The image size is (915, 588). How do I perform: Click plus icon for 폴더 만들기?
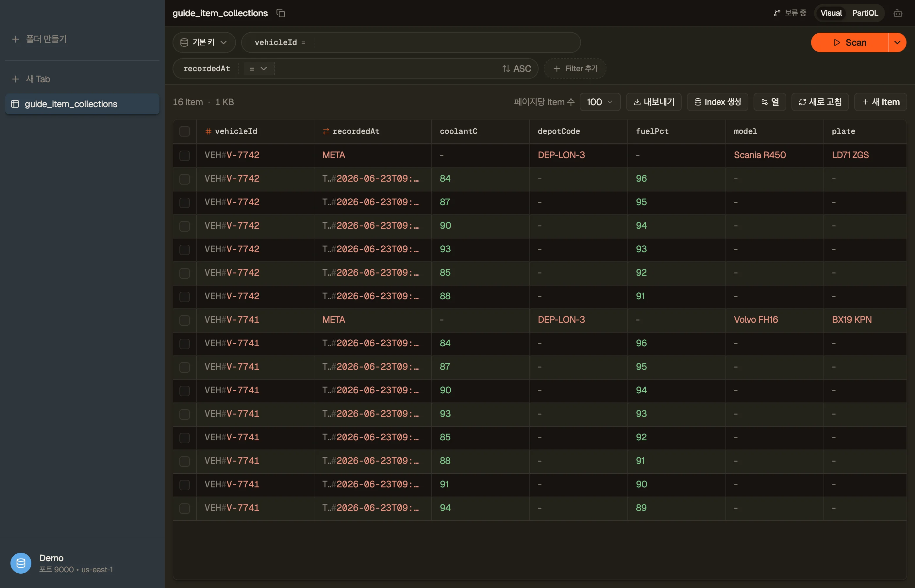tap(16, 39)
